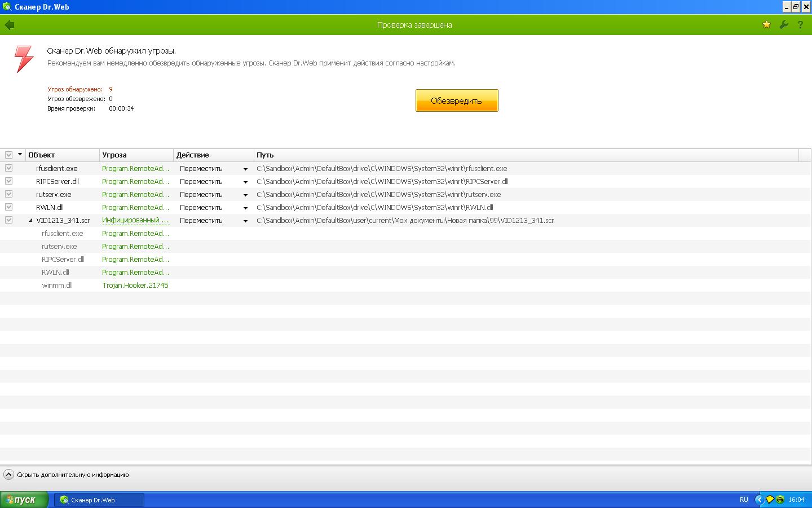812x508 pixels.
Task: Open help with the question mark icon
Action: point(800,25)
